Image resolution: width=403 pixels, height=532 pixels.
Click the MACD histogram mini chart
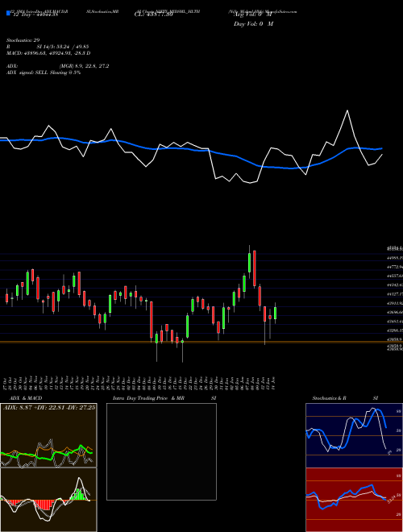pos(48,500)
